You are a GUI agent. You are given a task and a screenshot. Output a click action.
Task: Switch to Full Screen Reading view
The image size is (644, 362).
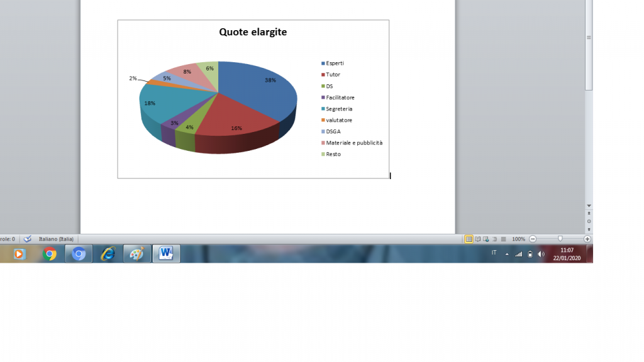(x=478, y=239)
